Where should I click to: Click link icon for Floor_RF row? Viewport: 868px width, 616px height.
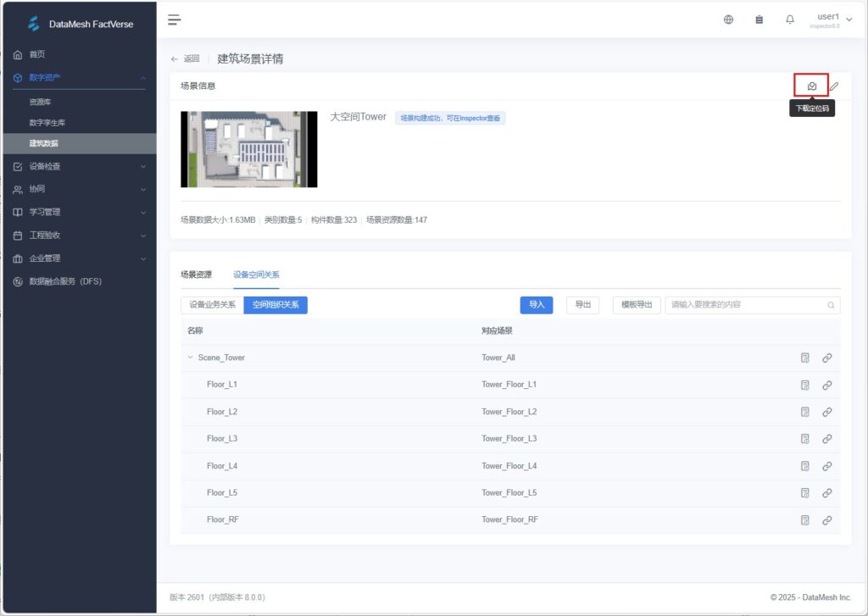[x=827, y=520]
